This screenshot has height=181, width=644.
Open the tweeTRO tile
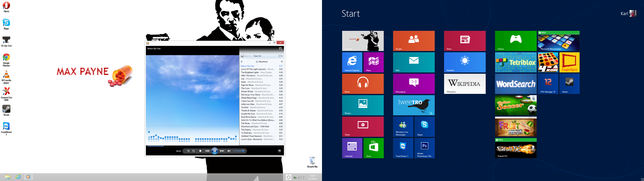tap(414, 105)
